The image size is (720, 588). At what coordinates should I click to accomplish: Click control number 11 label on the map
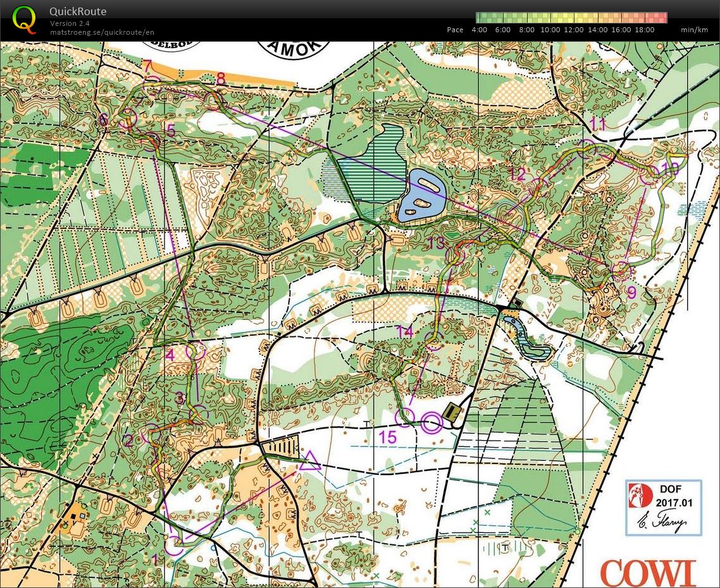pyautogui.click(x=598, y=124)
